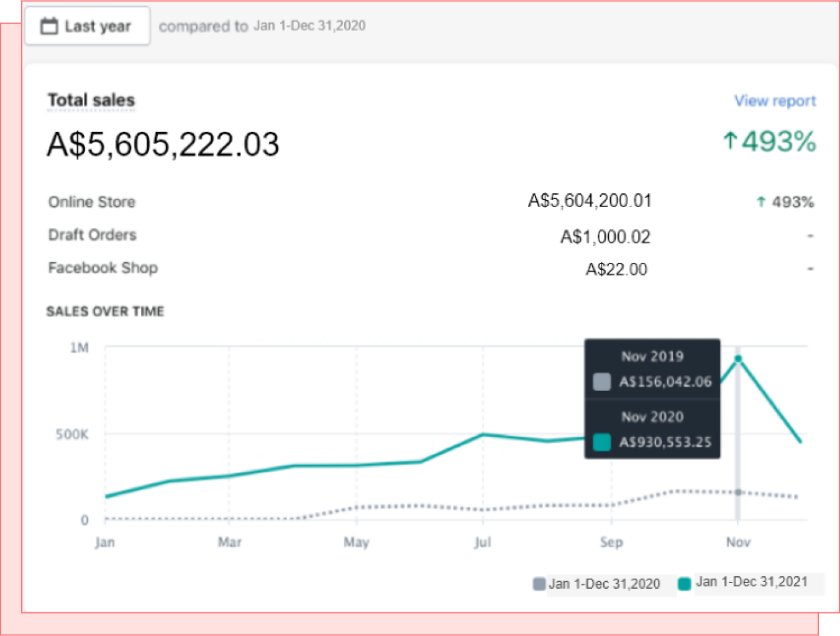Click the 1M label on the y-axis
This screenshot has width=840, height=636.
79,348
